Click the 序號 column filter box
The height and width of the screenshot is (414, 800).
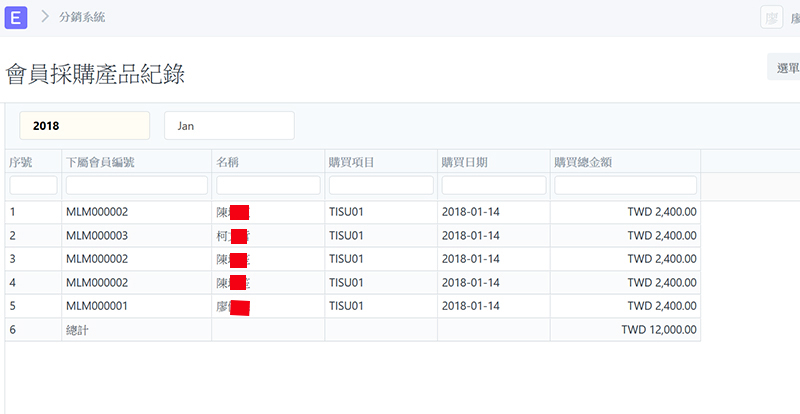click(x=33, y=185)
